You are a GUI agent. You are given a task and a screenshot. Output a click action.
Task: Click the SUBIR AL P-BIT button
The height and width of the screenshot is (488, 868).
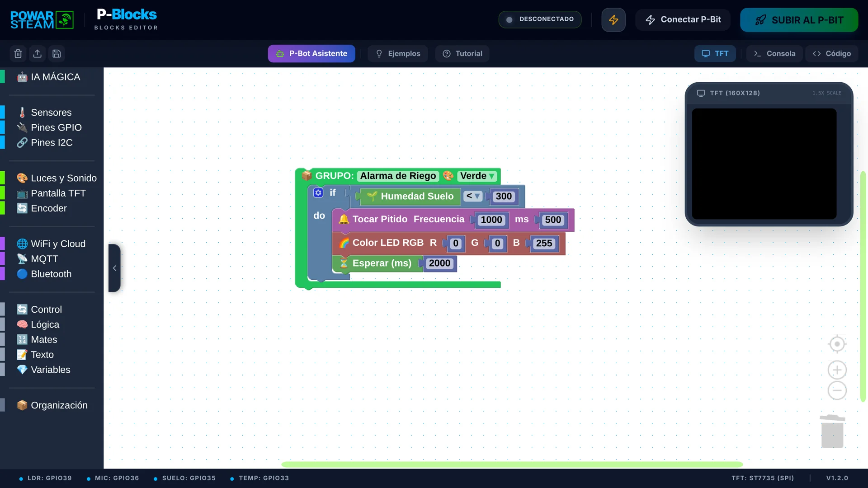coord(799,20)
